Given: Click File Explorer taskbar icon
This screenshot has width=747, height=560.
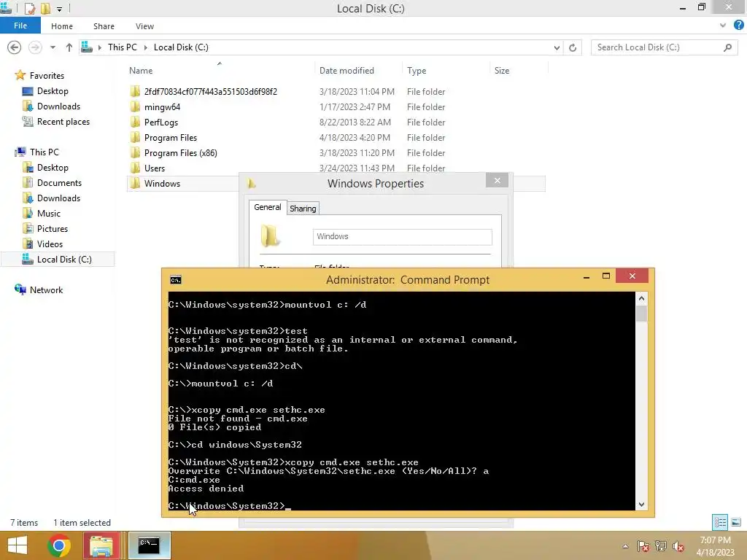Looking at the screenshot, I should (101, 545).
